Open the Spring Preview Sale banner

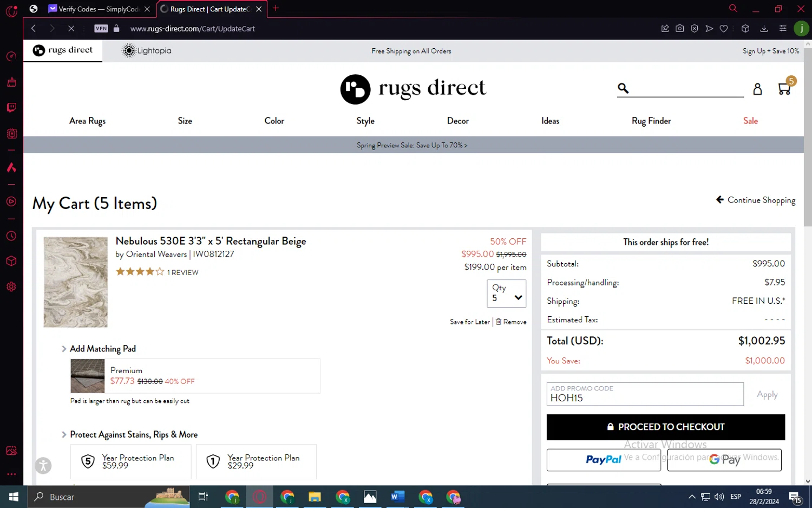tap(412, 145)
